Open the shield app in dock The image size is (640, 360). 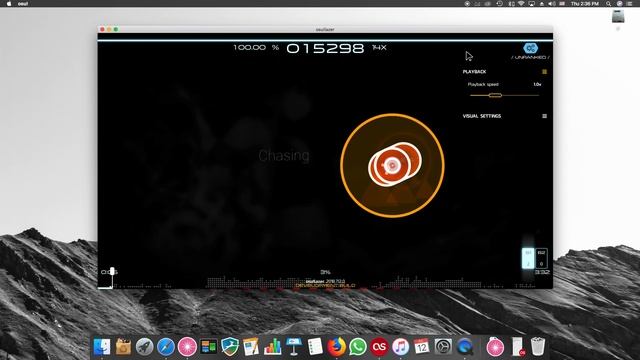coord(230,347)
